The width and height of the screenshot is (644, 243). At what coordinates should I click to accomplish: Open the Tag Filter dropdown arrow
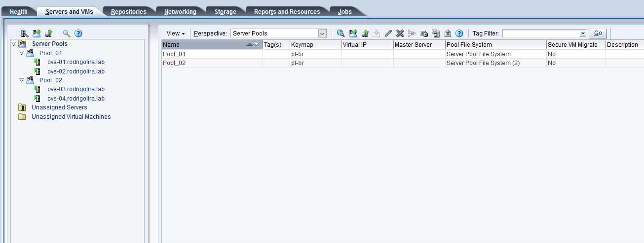pyautogui.click(x=583, y=34)
